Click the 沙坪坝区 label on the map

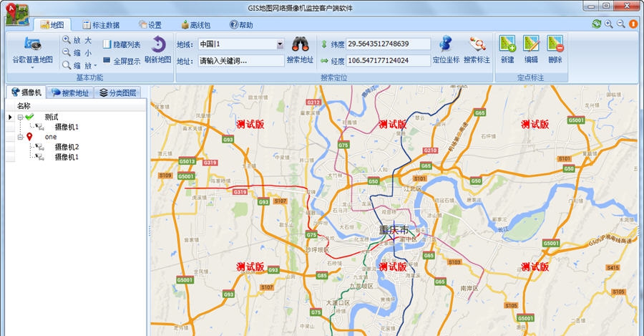317,249
